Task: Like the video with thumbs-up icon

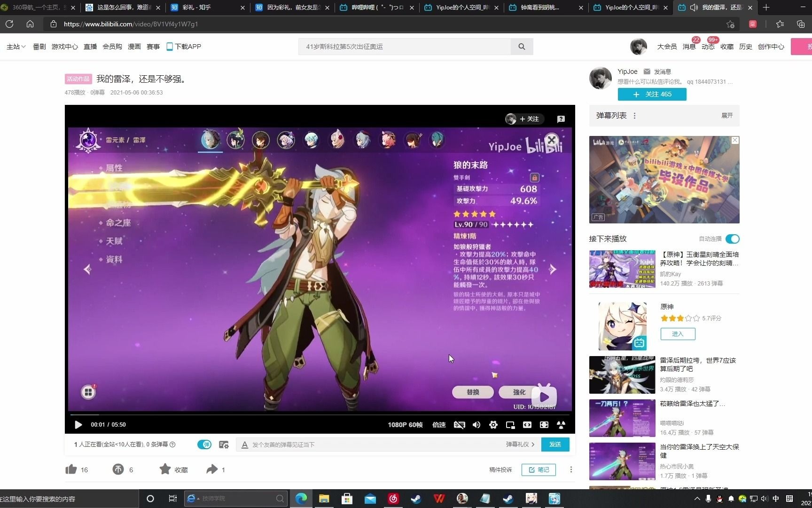Action: pyautogui.click(x=71, y=469)
